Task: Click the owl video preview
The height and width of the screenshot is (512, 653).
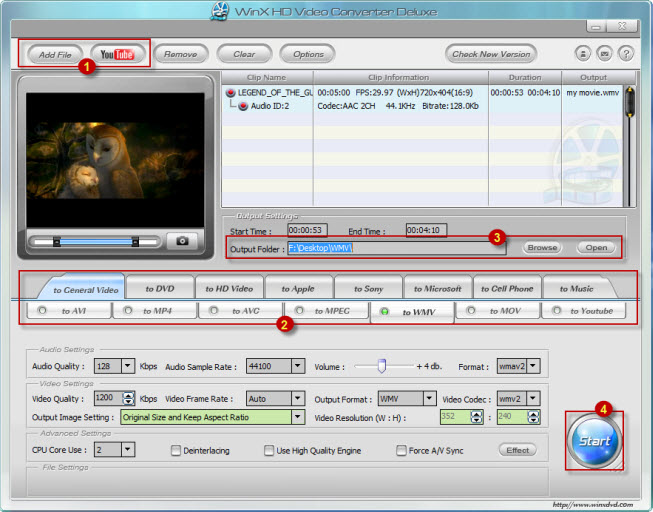Action: coord(115,160)
